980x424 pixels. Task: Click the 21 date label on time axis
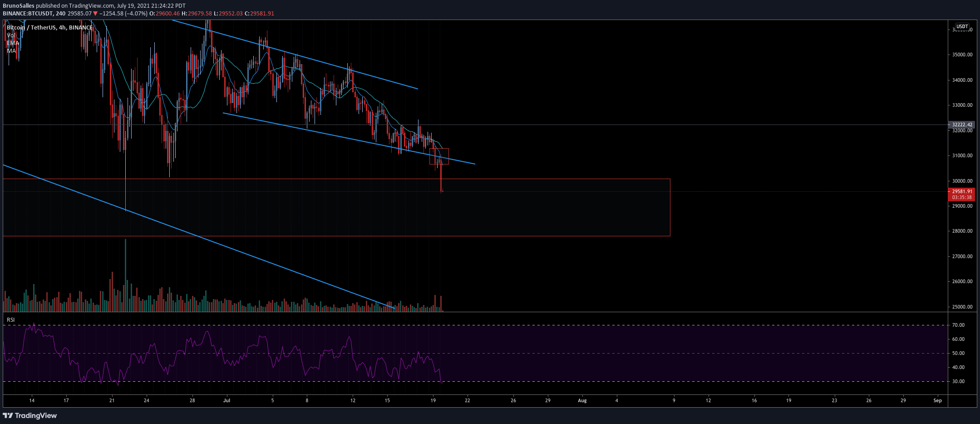tap(112, 400)
